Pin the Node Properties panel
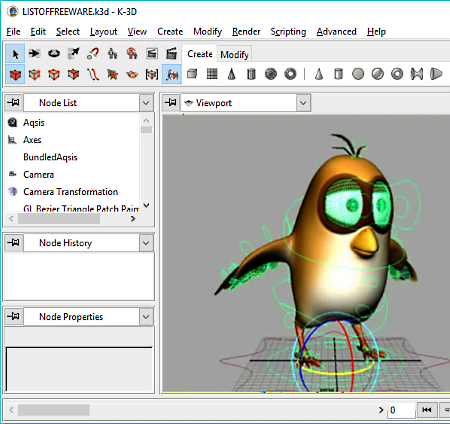Viewport: 450px width, 424px height. 14,316
